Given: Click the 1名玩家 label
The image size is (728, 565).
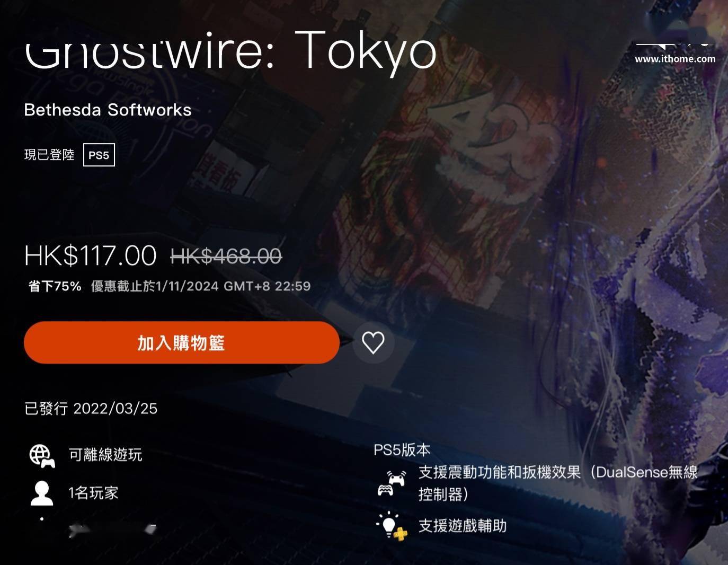Looking at the screenshot, I should coord(93,493).
